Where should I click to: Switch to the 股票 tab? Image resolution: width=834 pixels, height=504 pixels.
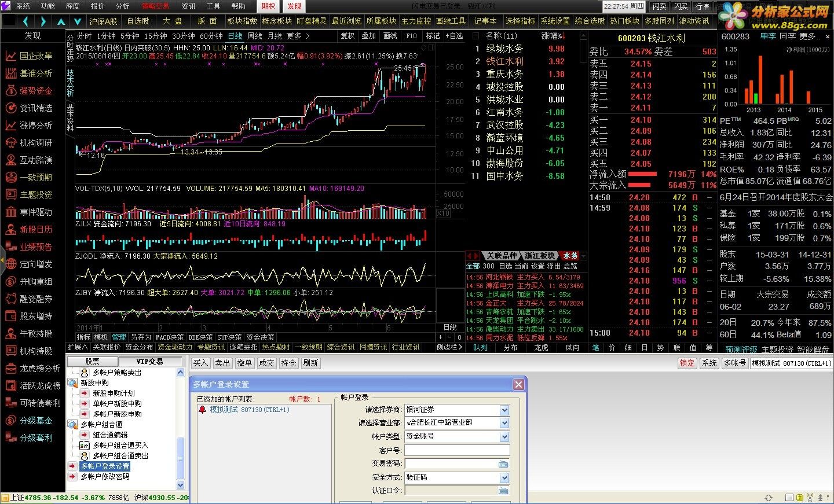(93, 362)
